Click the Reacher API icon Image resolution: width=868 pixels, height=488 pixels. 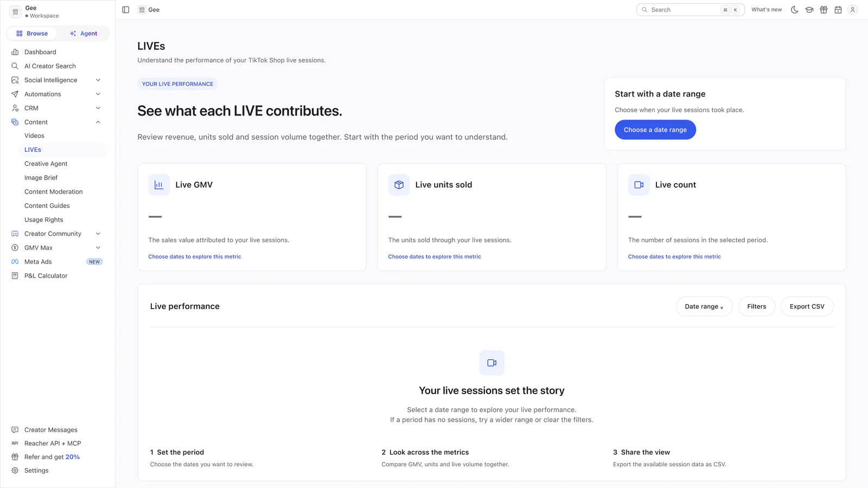coord(15,444)
